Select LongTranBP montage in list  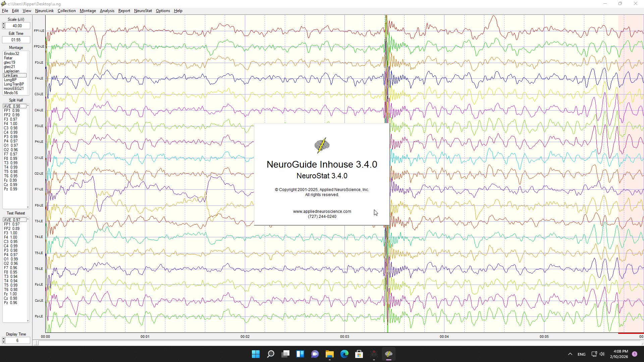(x=14, y=84)
